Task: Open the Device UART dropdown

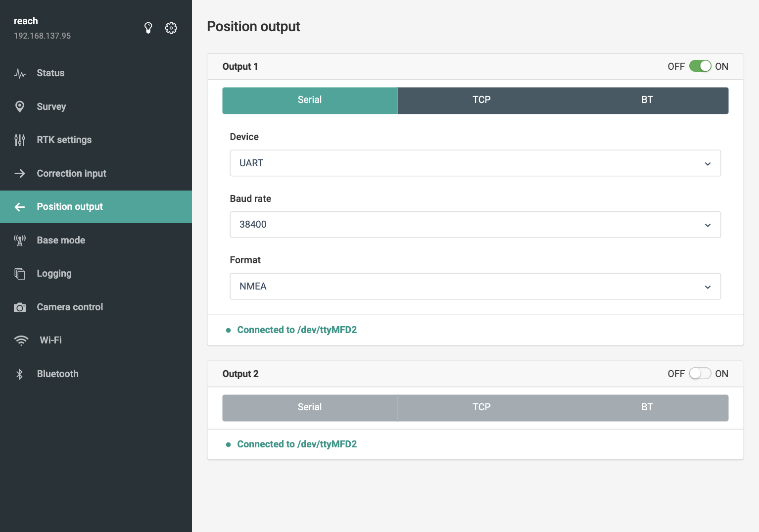Action: point(475,163)
